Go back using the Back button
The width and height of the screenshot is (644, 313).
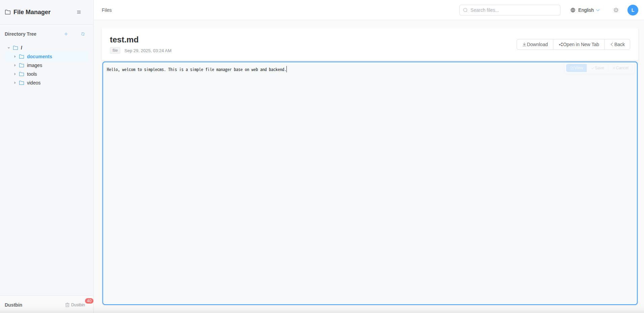(617, 44)
